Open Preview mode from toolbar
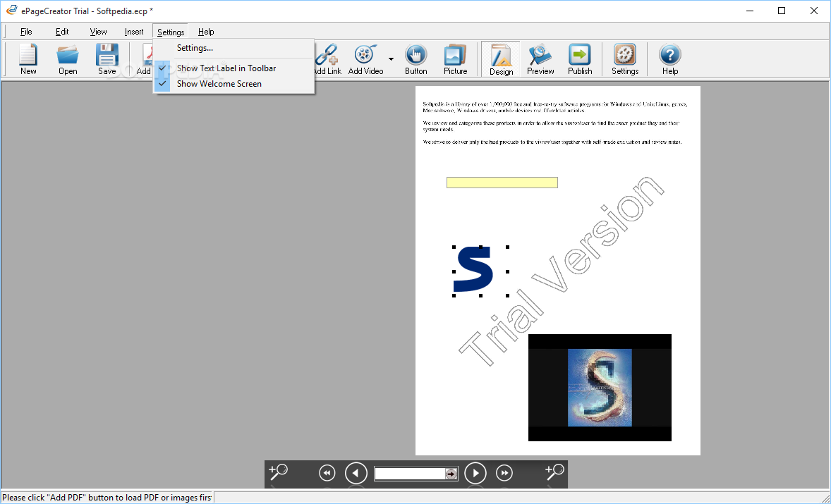831x504 pixels. [540, 59]
